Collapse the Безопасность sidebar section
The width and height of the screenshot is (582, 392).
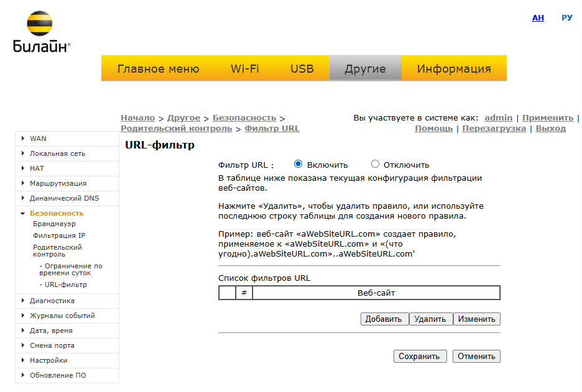23,213
